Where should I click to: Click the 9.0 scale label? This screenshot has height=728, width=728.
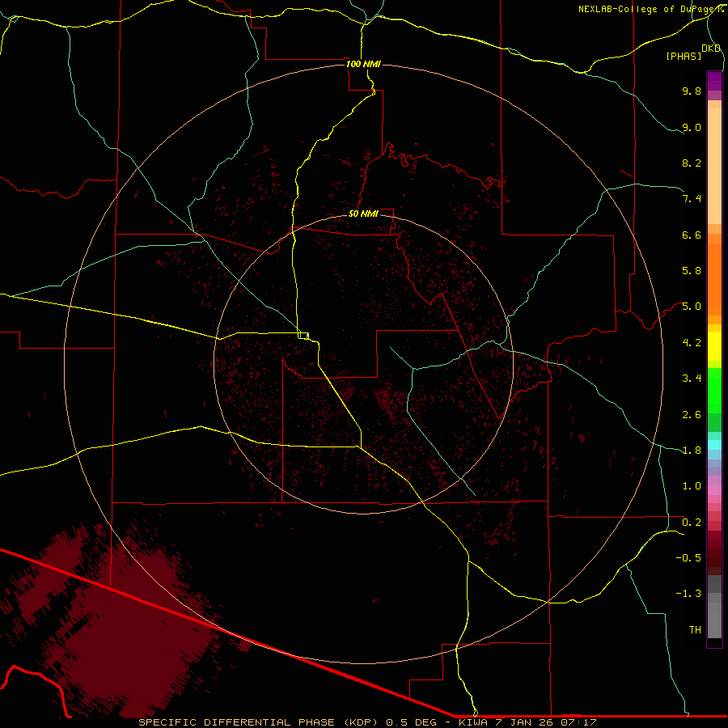(692, 127)
